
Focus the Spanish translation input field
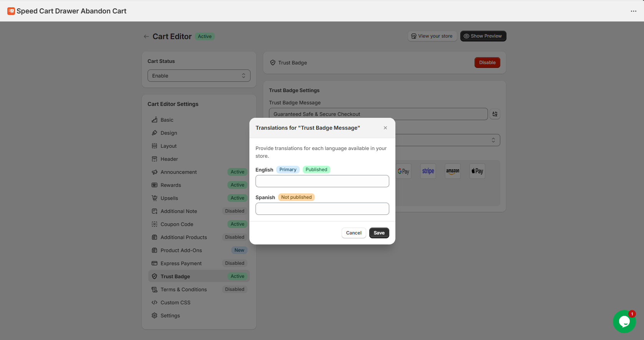click(322, 209)
